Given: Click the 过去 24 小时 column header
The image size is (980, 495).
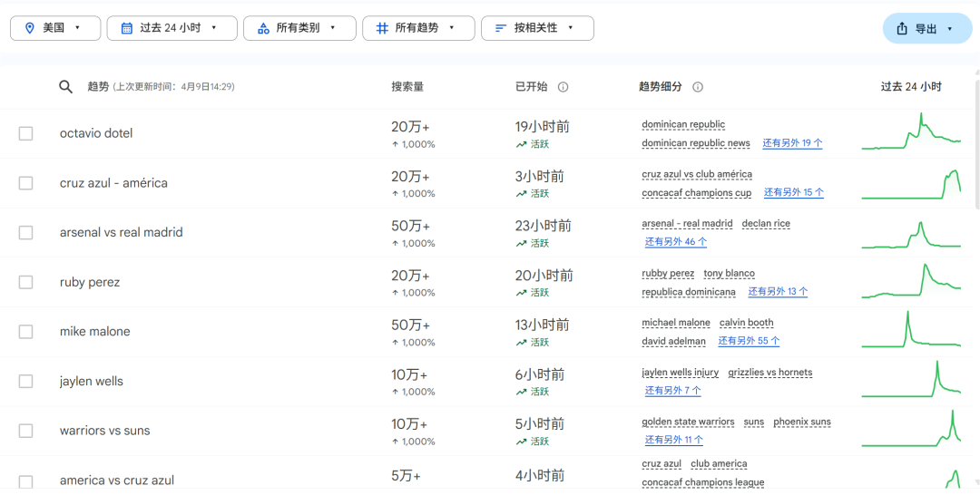Looking at the screenshot, I should 910,87.
